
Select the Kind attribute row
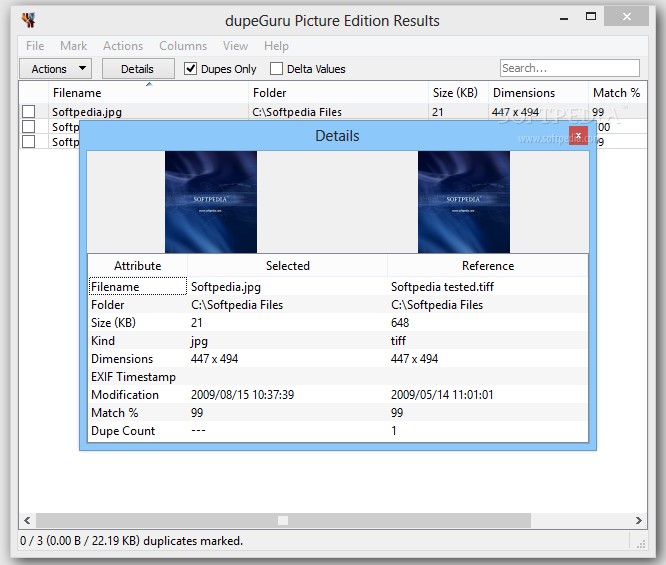(338, 341)
